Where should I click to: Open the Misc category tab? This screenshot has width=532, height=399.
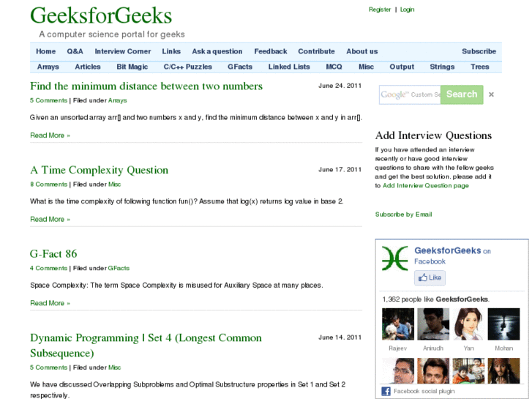click(x=366, y=67)
